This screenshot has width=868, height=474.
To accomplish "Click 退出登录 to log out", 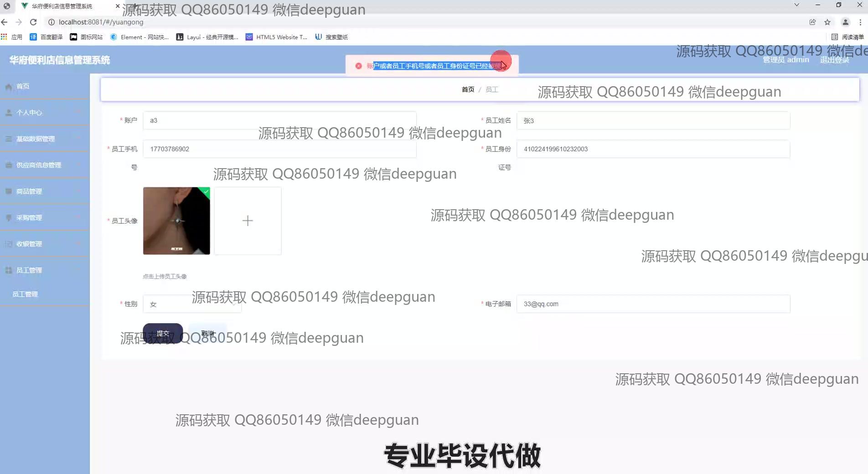I will (x=834, y=60).
